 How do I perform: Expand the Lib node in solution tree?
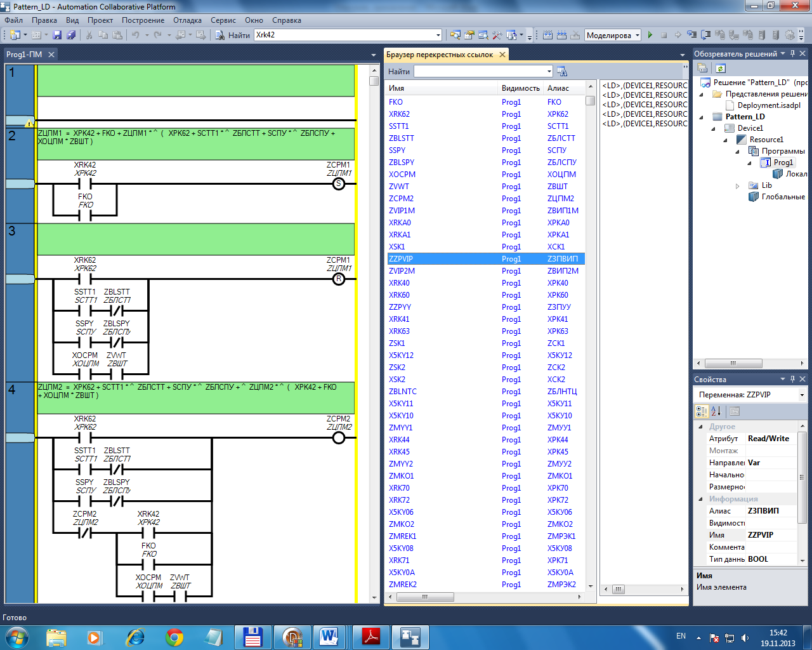737,186
